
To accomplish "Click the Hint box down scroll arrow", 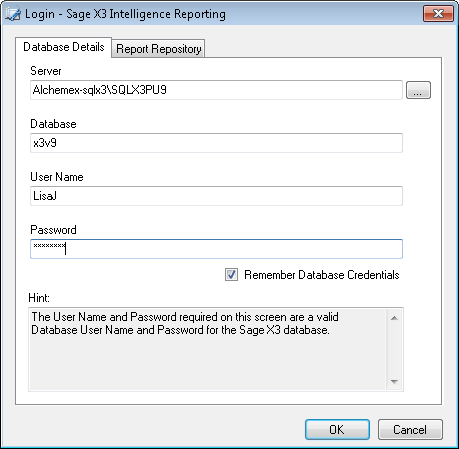I will click(394, 382).
